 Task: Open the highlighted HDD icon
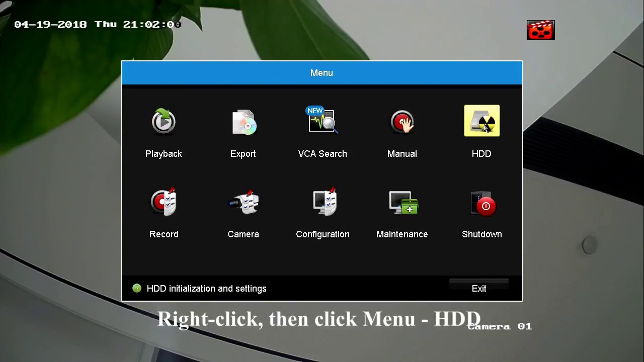pyautogui.click(x=482, y=121)
